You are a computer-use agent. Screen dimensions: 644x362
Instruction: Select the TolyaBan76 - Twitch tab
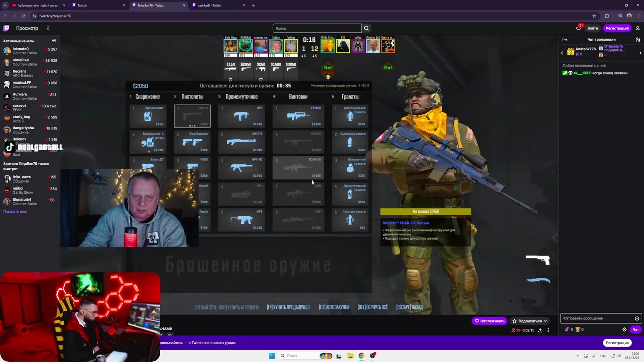pyautogui.click(x=158, y=5)
